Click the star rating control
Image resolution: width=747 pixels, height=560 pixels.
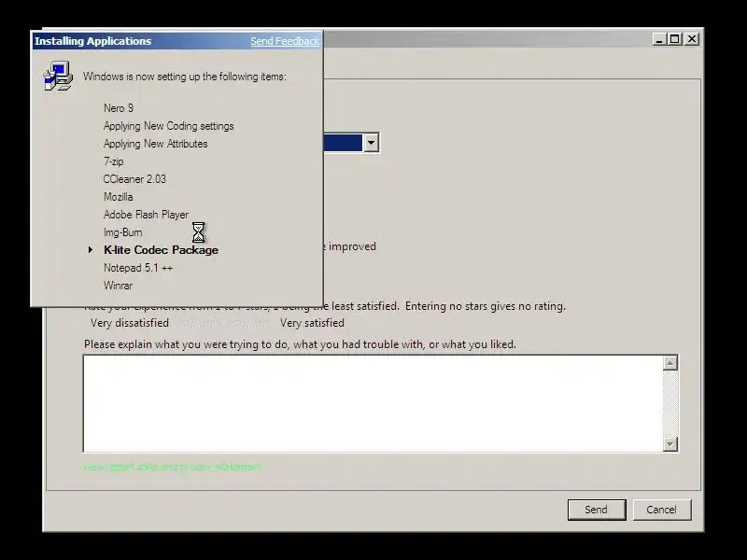(224, 323)
